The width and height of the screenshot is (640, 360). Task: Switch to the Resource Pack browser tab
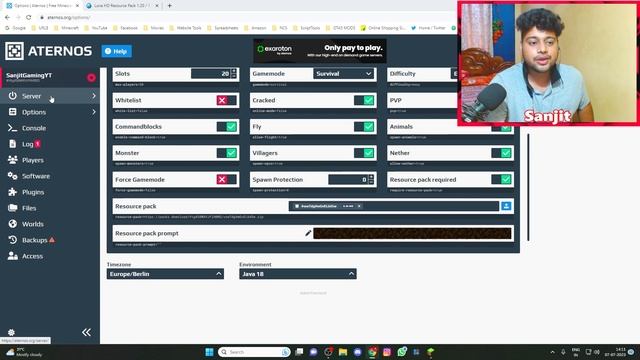point(122,6)
